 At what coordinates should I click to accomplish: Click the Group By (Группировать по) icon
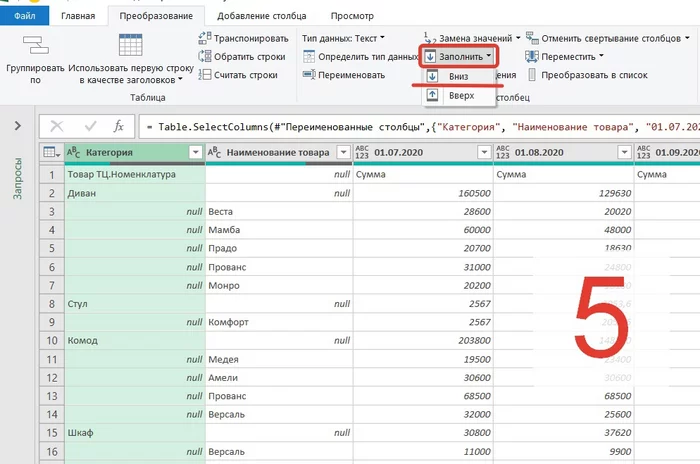tap(36, 45)
